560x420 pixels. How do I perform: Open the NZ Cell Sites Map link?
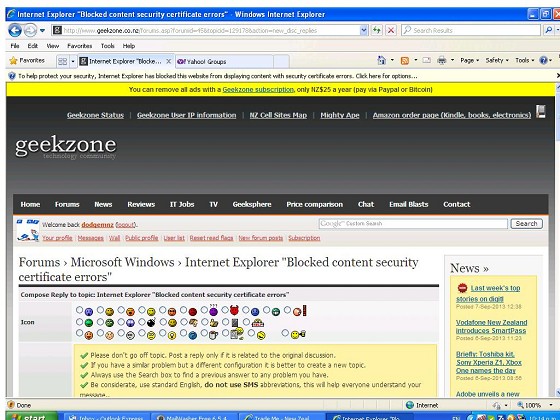(278, 115)
